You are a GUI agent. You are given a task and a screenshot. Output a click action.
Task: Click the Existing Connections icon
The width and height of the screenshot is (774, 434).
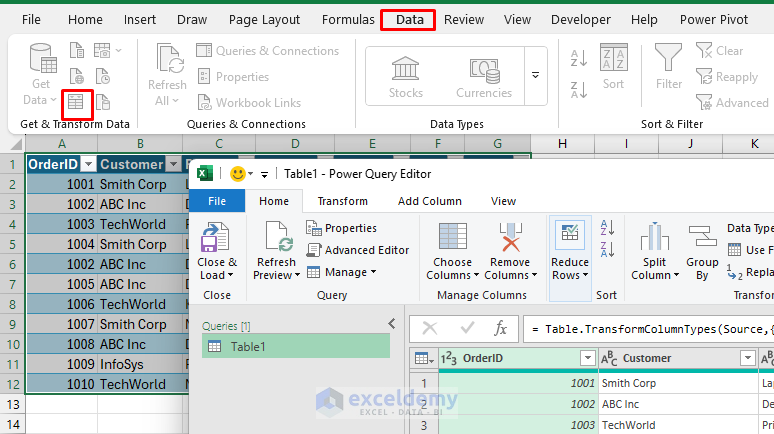(103, 102)
